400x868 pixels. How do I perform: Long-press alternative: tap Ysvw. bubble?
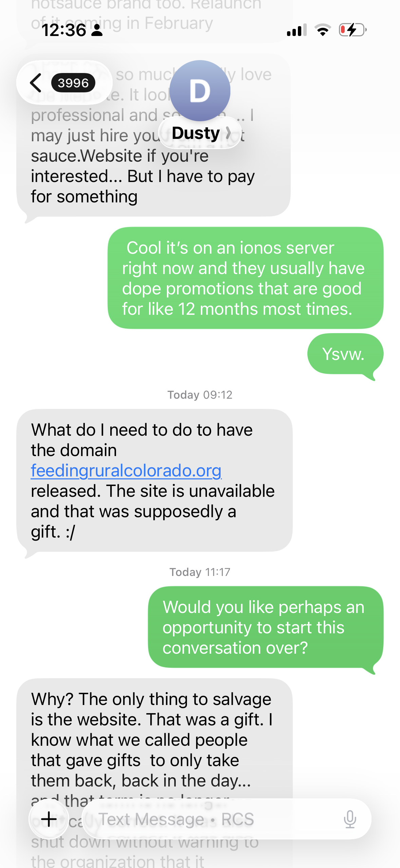344,354
